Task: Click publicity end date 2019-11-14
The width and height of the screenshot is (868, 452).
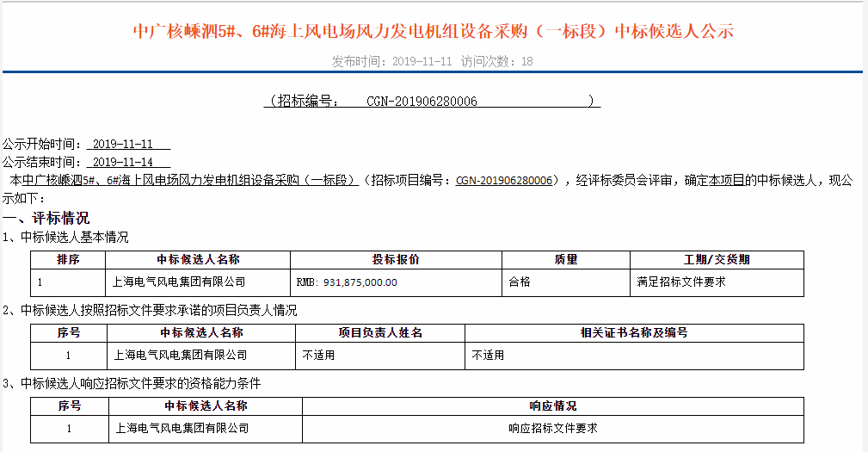Action: tap(123, 163)
